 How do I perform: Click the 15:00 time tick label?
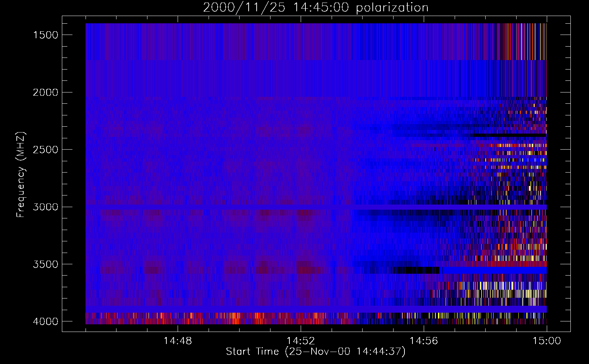point(547,341)
